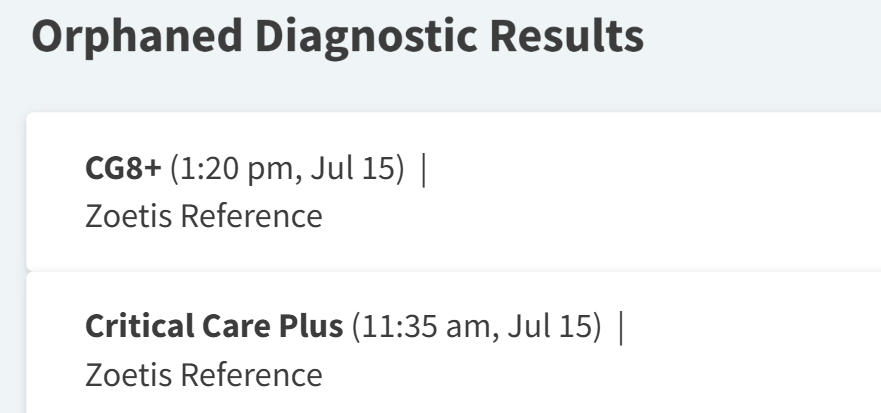Screen dimensions: 881x413
Task: Click the separator bar after Critical Care Plus timestamp
Action: point(621,329)
